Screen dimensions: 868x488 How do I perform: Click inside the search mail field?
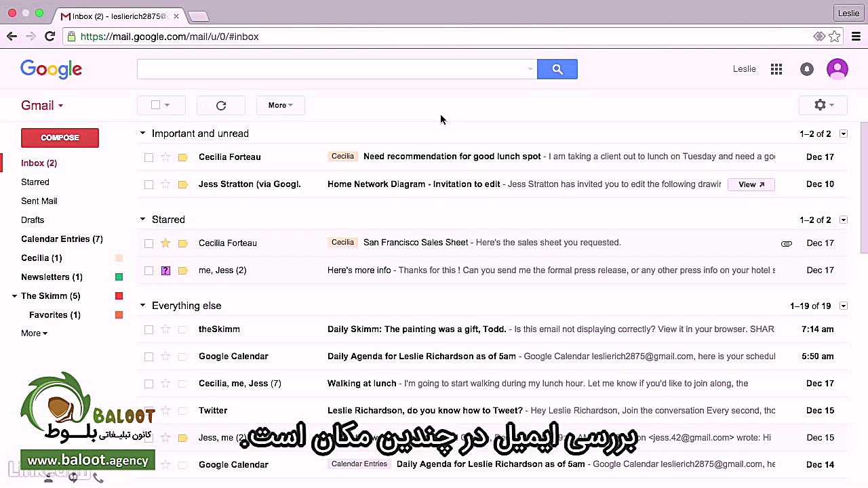[x=332, y=68]
